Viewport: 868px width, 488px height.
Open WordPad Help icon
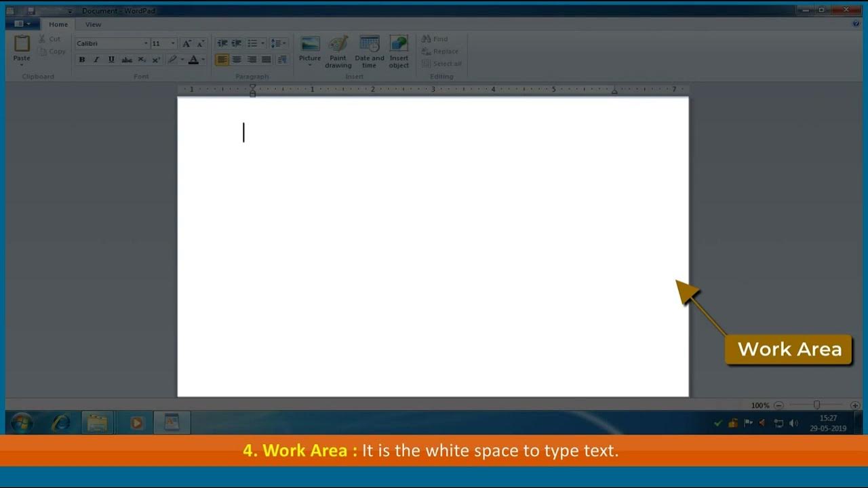[856, 24]
